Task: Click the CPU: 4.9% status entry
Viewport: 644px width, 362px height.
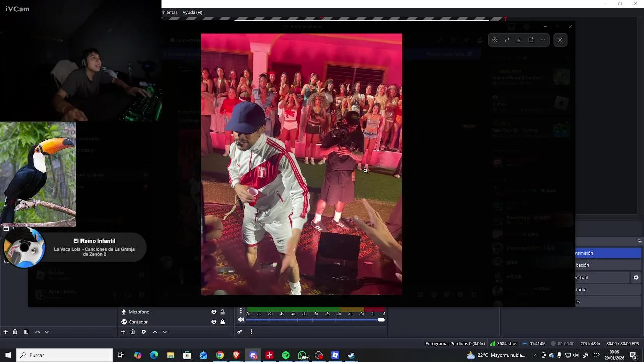Action: pos(590,344)
